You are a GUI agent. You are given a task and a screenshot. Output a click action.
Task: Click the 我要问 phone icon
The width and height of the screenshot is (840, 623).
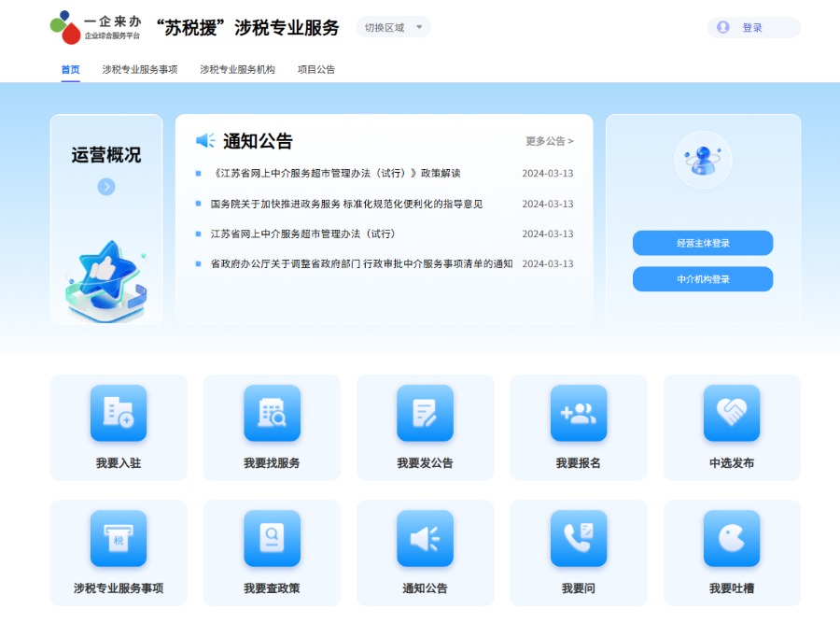coord(578,538)
